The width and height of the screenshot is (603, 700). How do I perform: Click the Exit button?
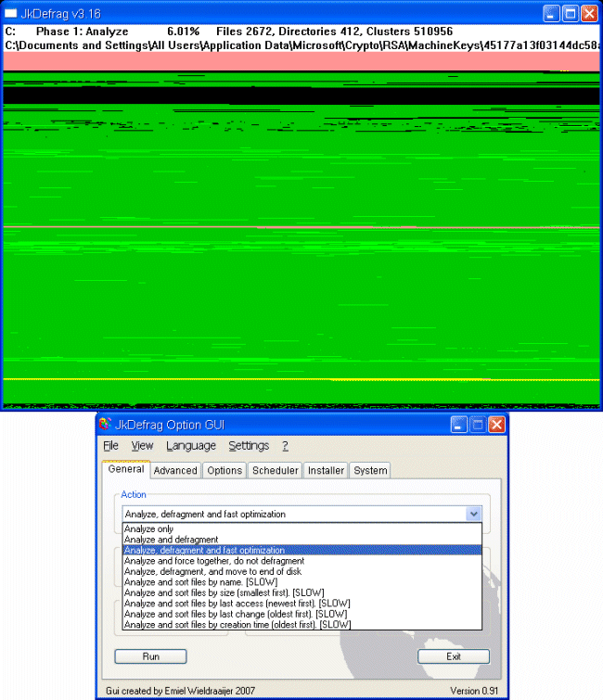[454, 656]
